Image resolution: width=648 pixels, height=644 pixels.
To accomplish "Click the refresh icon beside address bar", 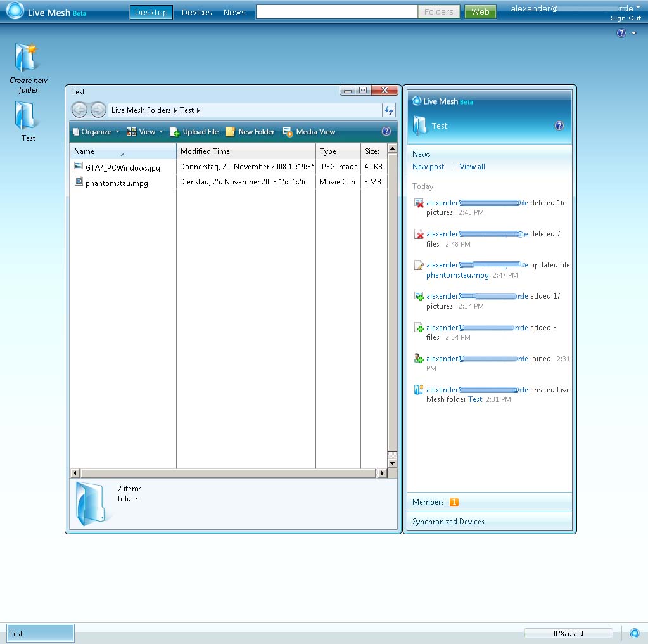I will point(389,110).
